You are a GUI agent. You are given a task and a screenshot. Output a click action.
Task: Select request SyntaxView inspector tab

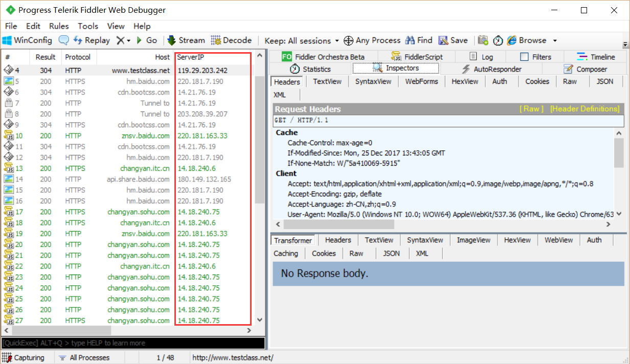(373, 81)
